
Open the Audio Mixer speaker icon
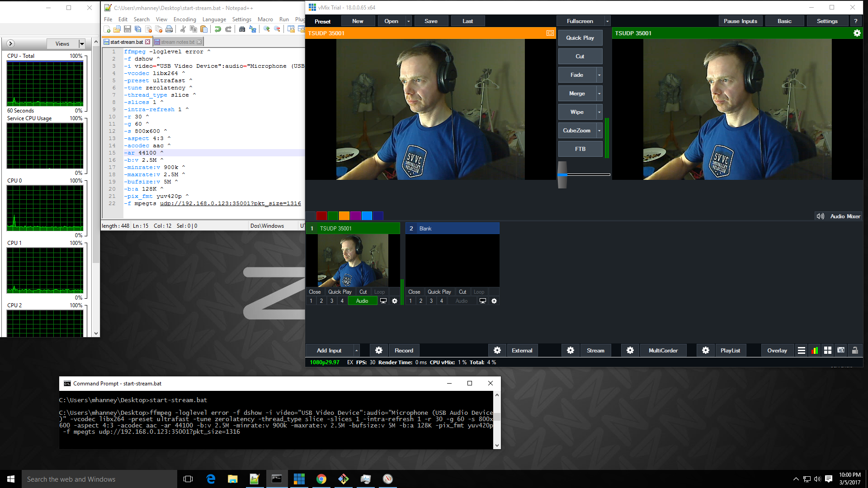click(x=820, y=216)
